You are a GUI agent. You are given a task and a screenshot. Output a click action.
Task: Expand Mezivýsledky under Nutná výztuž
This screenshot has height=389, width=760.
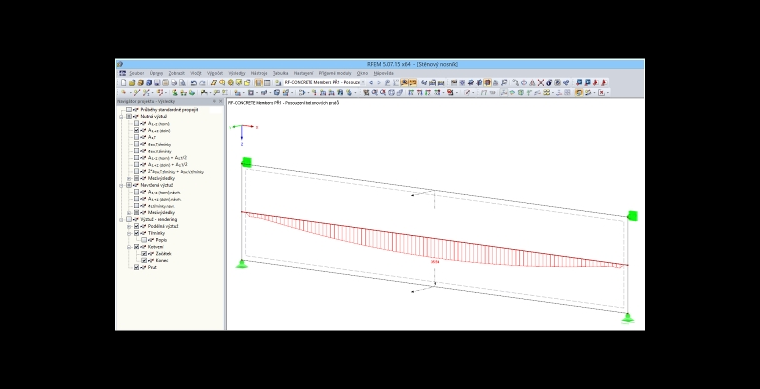coord(129,178)
